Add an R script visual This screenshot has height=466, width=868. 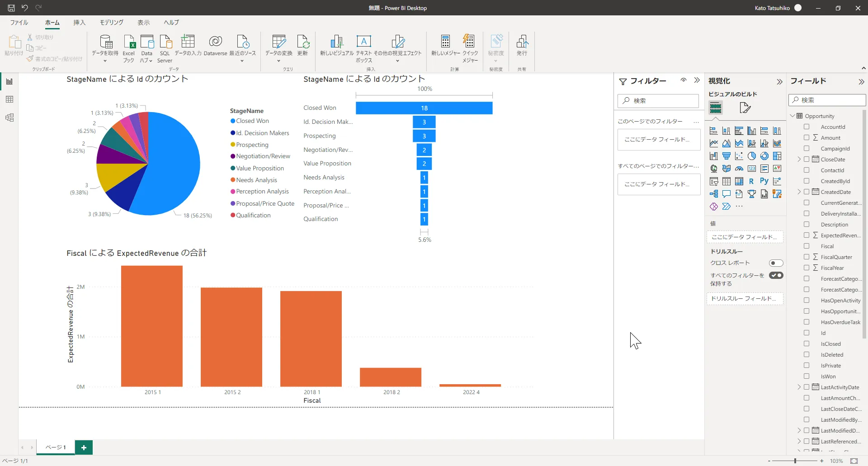tap(751, 181)
